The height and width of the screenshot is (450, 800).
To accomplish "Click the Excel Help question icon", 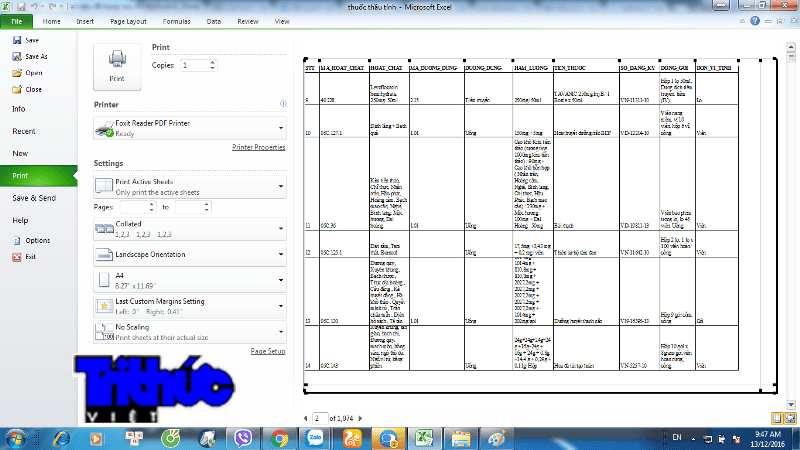I will (x=755, y=21).
